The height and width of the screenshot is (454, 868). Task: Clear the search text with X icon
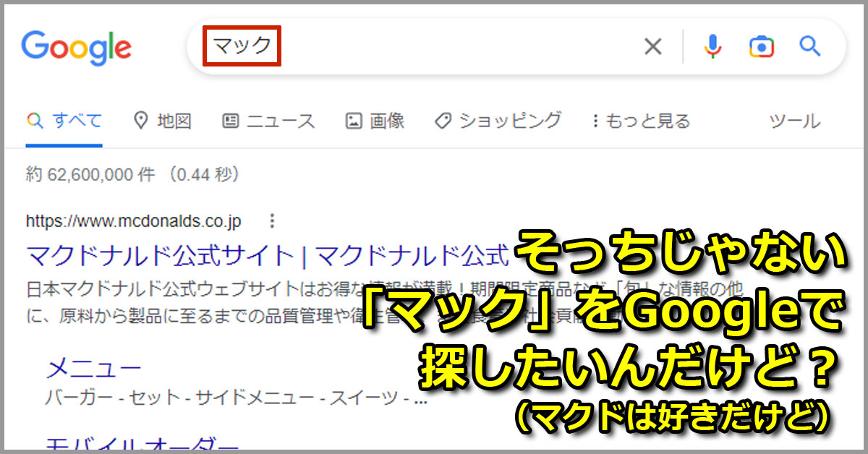coord(652,47)
